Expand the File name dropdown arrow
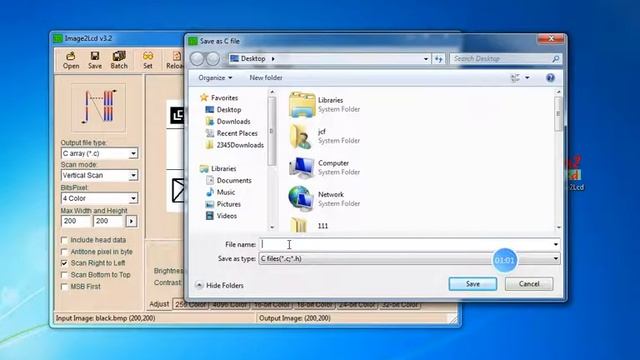This screenshot has width=640, height=360. point(556,244)
